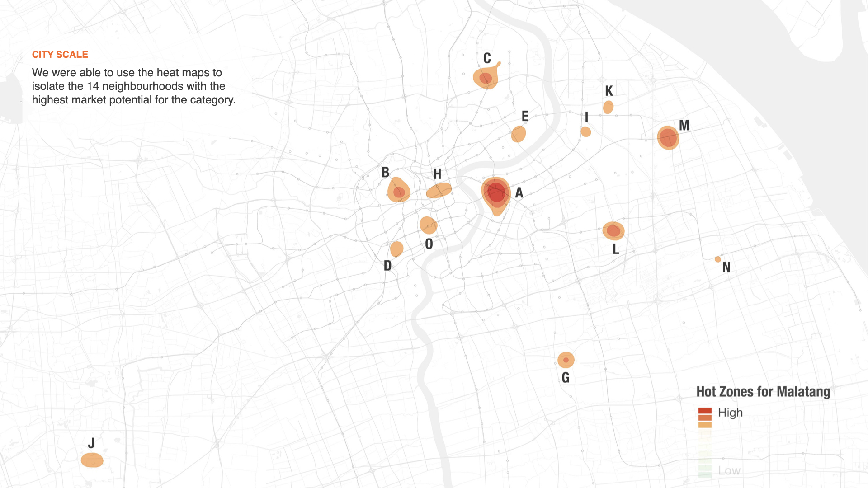Click the small zone N dot
This screenshot has height=488, width=868.
pyautogui.click(x=718, y=259)
